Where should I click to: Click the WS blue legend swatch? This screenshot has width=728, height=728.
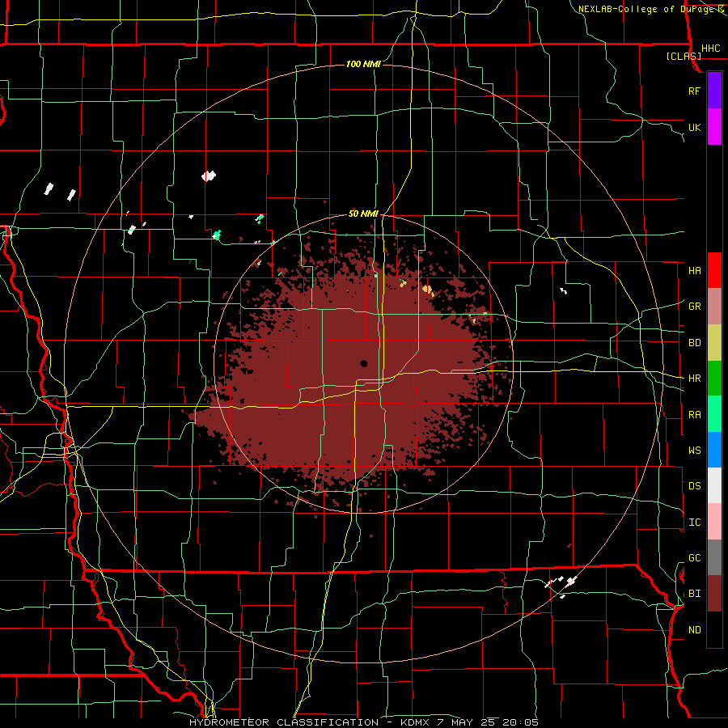pos(714,450)
